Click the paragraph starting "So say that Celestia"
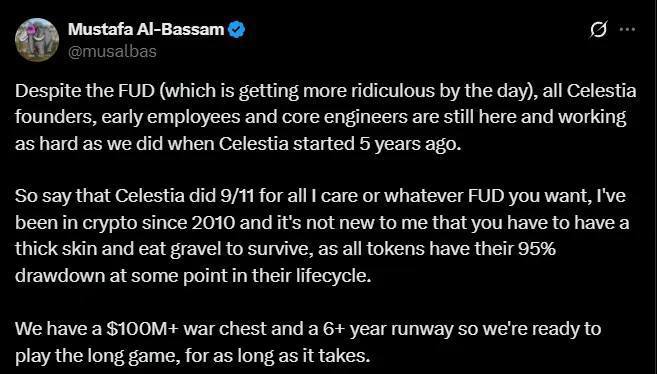The height and width of the screenshot is (374, 657). click(322, 236)
